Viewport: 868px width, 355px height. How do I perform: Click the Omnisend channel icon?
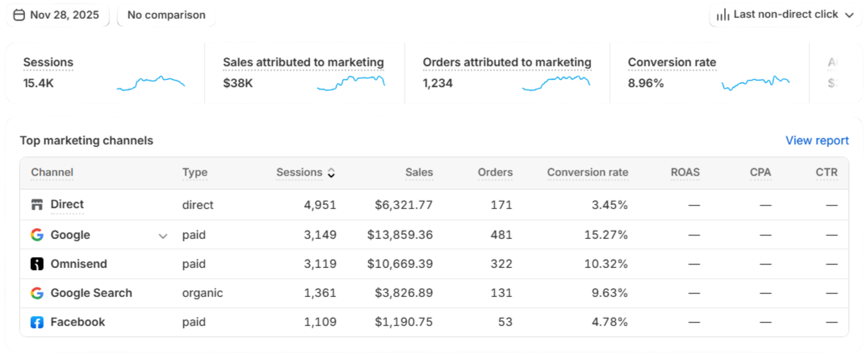37,264
